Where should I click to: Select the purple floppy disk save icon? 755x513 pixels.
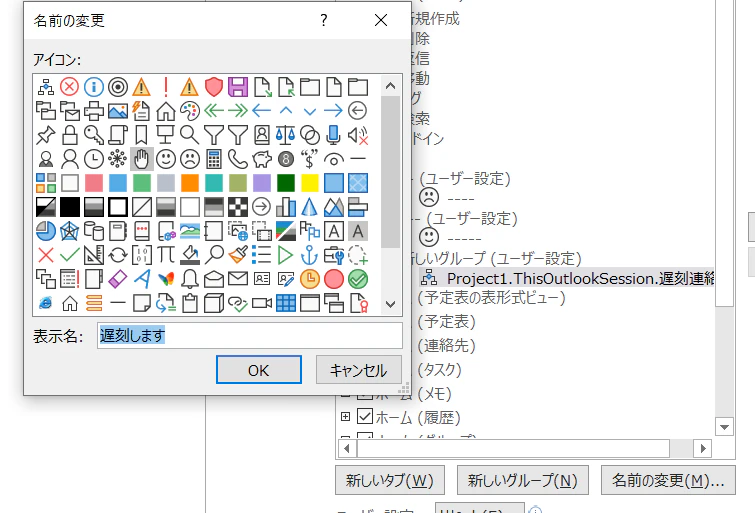[x=238, y=87]
